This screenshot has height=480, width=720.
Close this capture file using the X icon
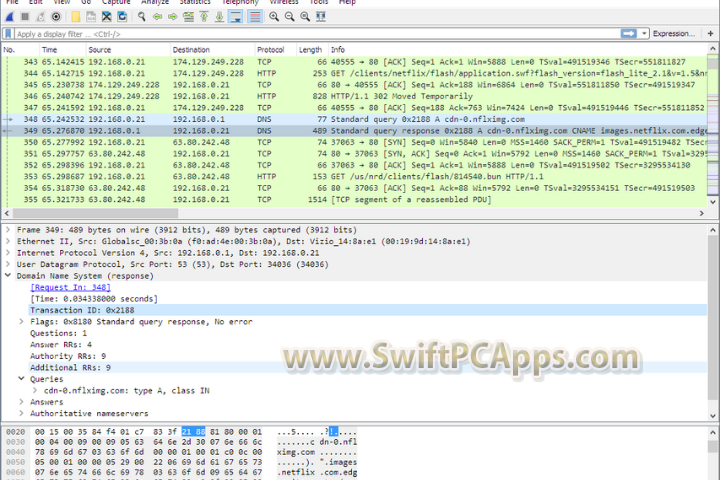tap(107, 17)
